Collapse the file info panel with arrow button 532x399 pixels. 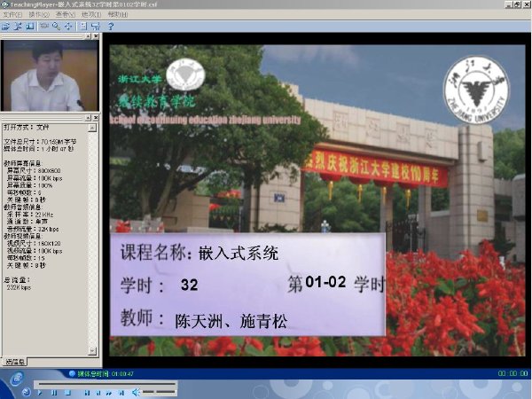click(x=88, y=117)
